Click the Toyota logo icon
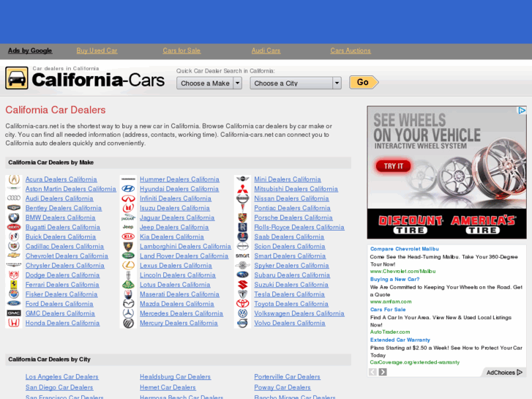The width and height of the screenshot is (532, 399). [243, 304]
